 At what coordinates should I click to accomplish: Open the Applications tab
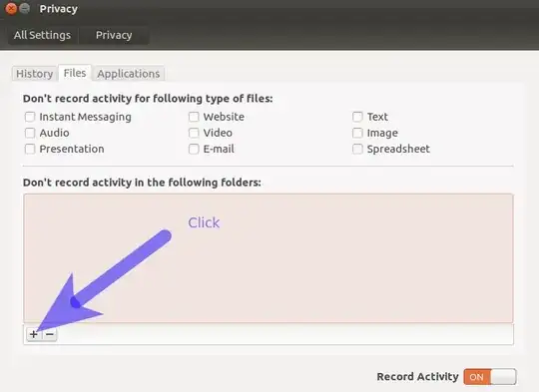[x=128, y=74]
